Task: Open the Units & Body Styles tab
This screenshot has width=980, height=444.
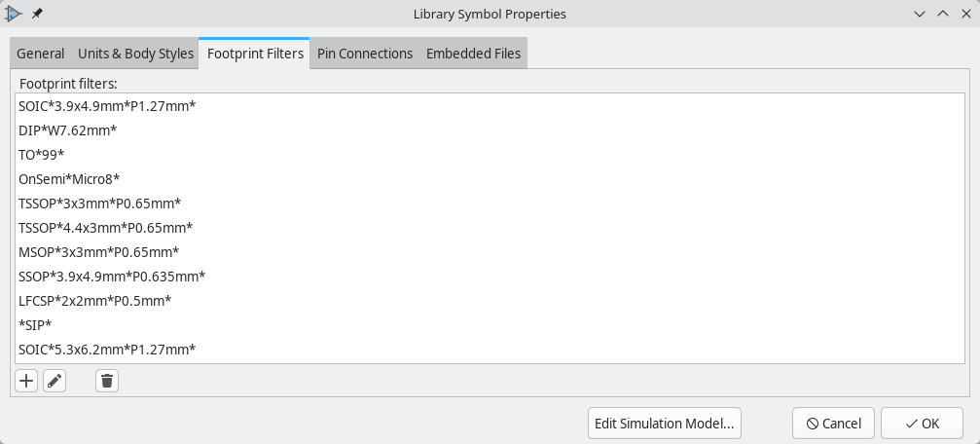Action: click(135, 54)
